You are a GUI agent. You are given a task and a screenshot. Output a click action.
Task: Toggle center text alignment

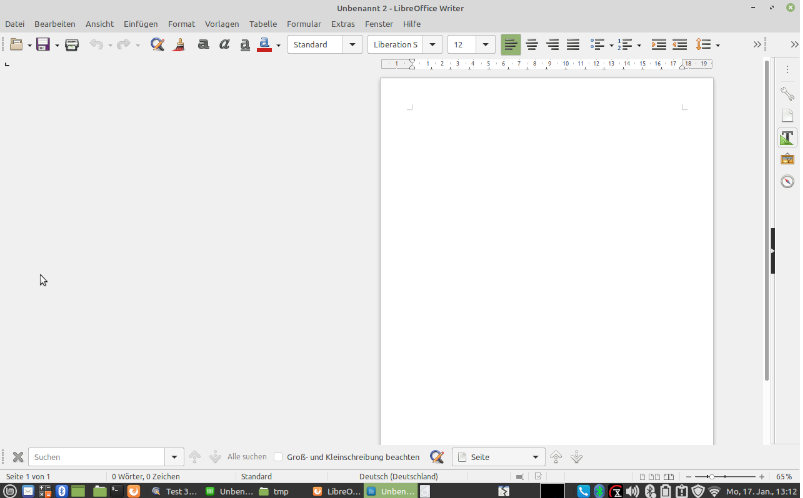click(532, 45)
